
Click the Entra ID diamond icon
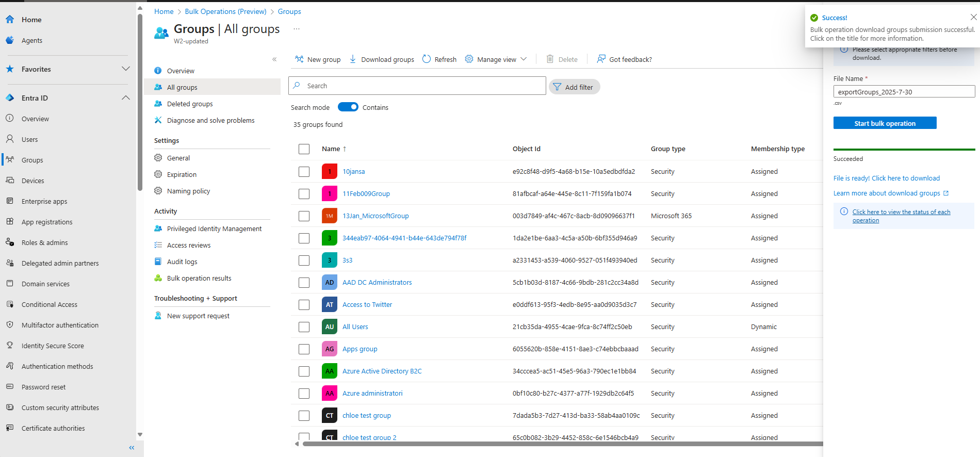[x=10, y=98]
